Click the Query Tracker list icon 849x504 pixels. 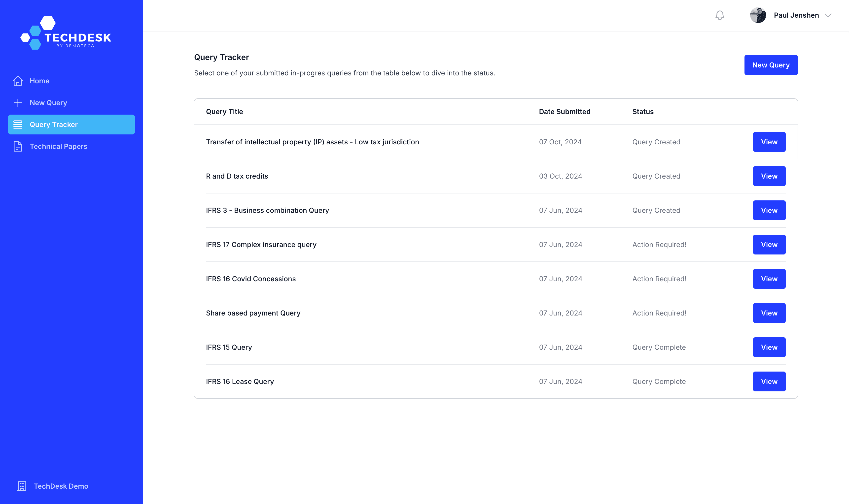pos(18,125)
